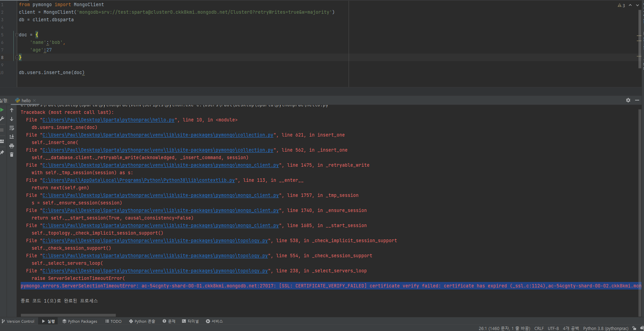Open Run panel settings gear
Screen dimensions: 644x331
(628, 100)
